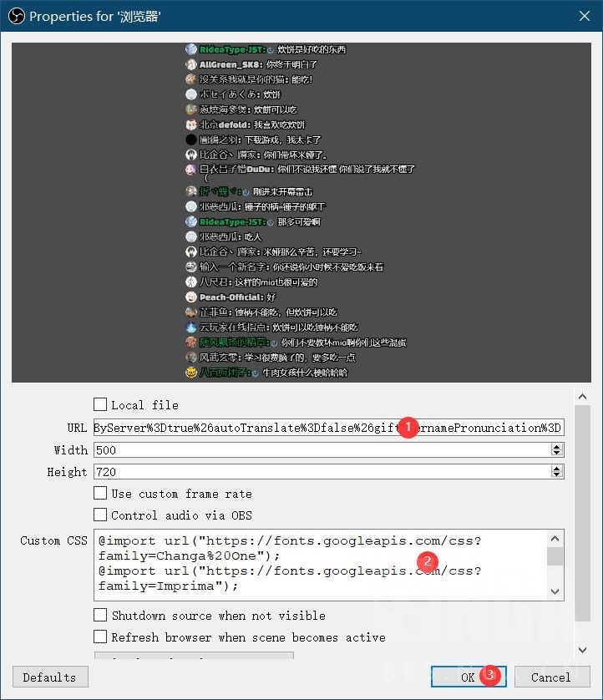Image resolution: width=603 pixels, height=700 pixels.
Task: Toggle Use custom frame rate checkbox
Action: pyautogui.click(x=100, y=494)
